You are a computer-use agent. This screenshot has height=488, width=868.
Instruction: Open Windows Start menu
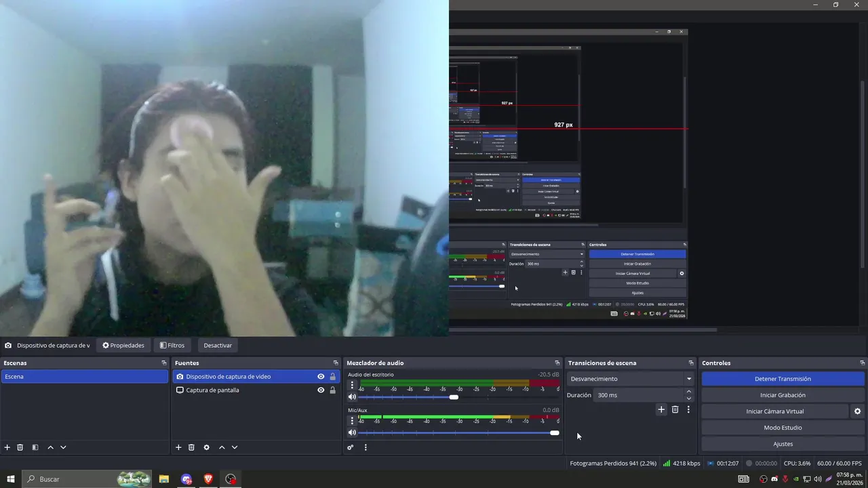coord(11,479)
